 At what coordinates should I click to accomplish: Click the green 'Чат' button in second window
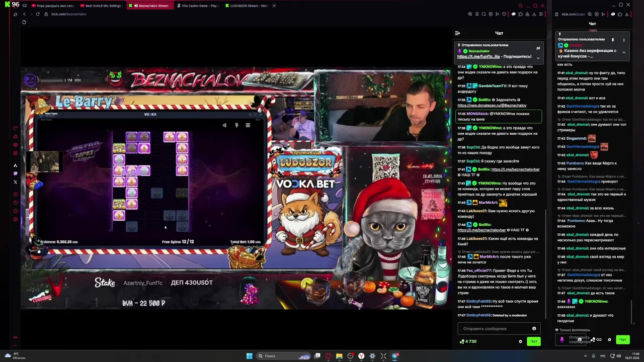pyautogui.click(x=623, y=339)
